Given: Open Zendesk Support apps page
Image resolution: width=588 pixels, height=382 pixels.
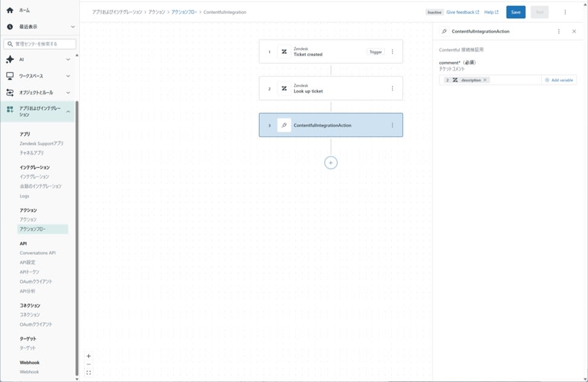Looking at the screenshot, I should (x=42, y=143).
